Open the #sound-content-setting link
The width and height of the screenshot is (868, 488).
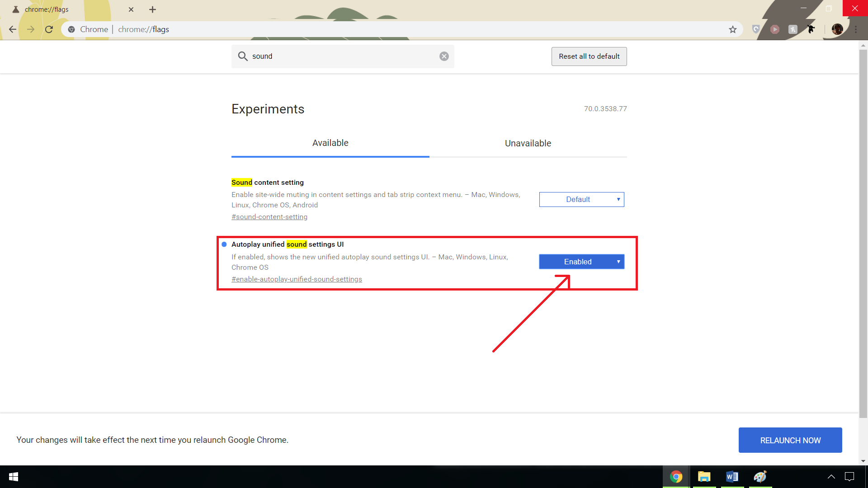[269, 217]
